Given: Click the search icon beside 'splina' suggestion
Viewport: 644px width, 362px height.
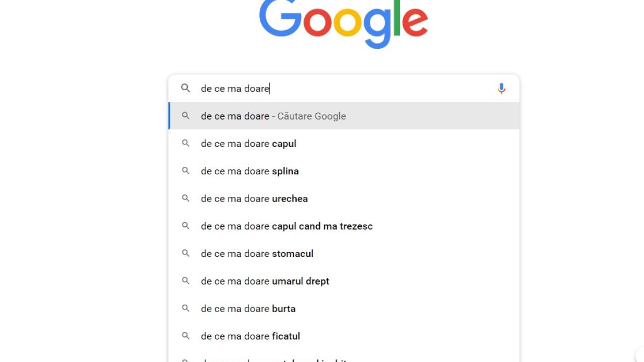Looking at the screenshot, I should [186, 171].
